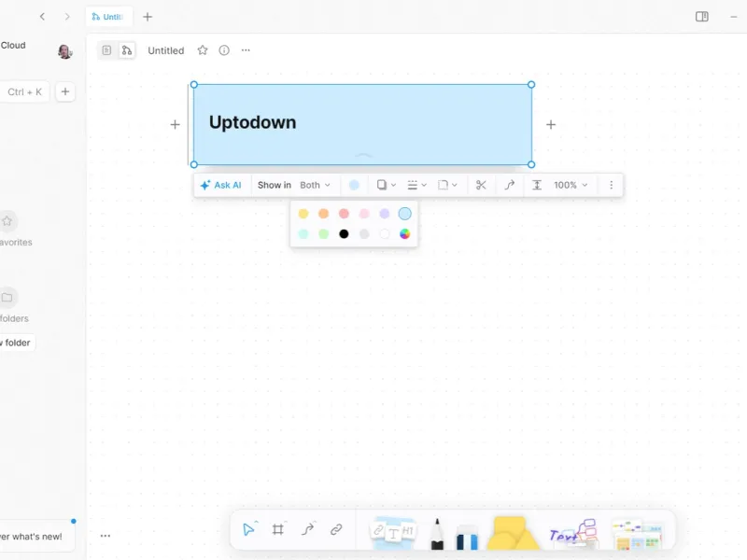This screenshot has height=560, width=747.
Task: Select the eraser tool
Action: (x=467, y=538)
